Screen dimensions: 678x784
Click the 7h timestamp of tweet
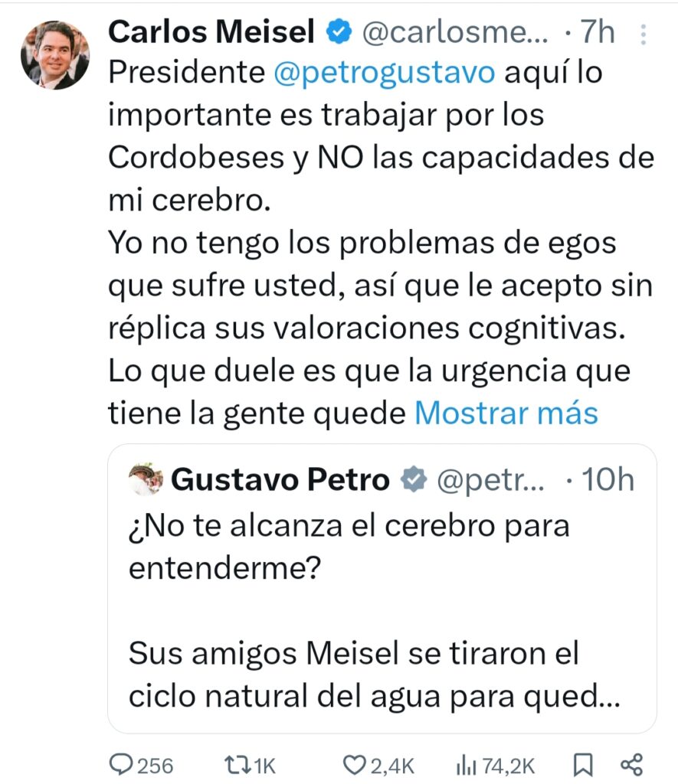pos(598,32)
